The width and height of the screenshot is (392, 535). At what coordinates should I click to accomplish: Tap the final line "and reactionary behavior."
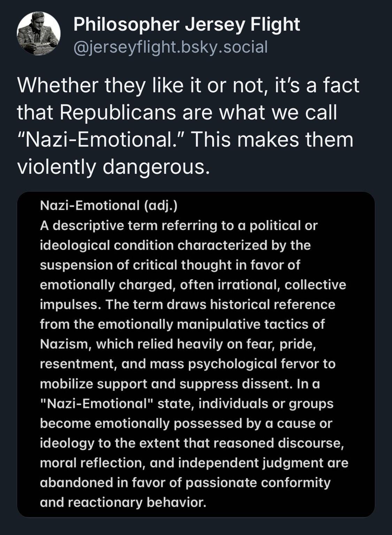pyautogui.click(x=123, y=502)
